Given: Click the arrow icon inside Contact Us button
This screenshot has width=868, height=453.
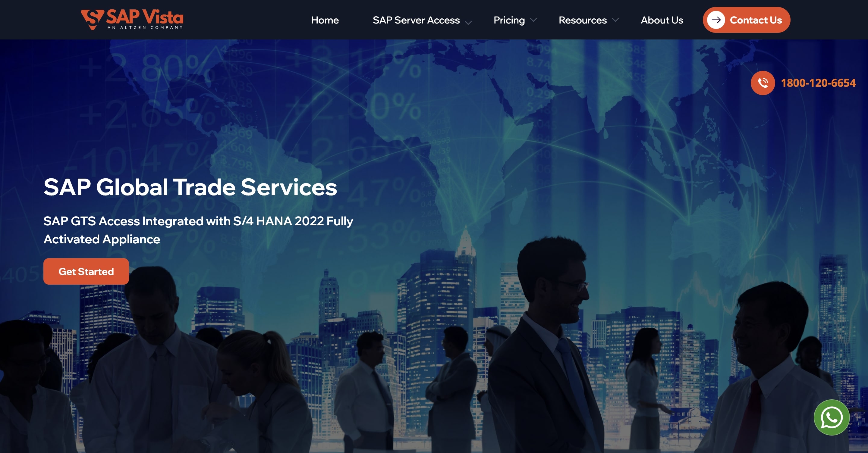Looking at the screenshot, I should click(x=717, y=20).
